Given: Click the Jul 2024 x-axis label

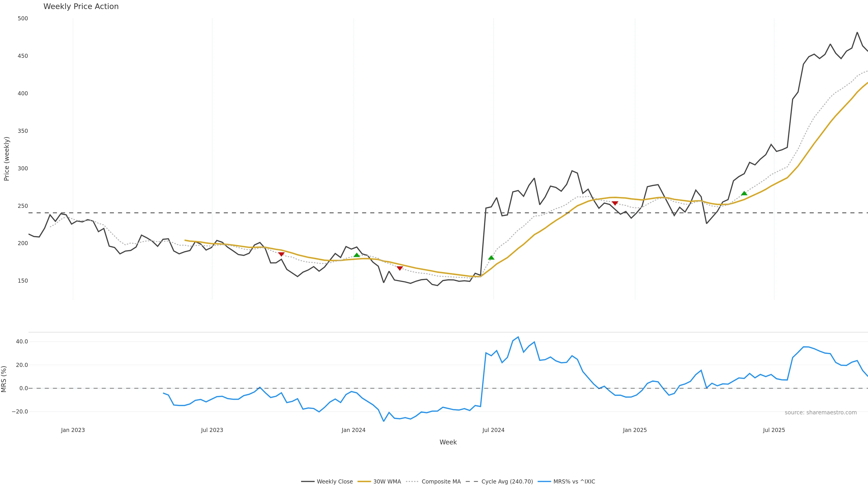Looking at the screenshot, I should tap(493, 430).
